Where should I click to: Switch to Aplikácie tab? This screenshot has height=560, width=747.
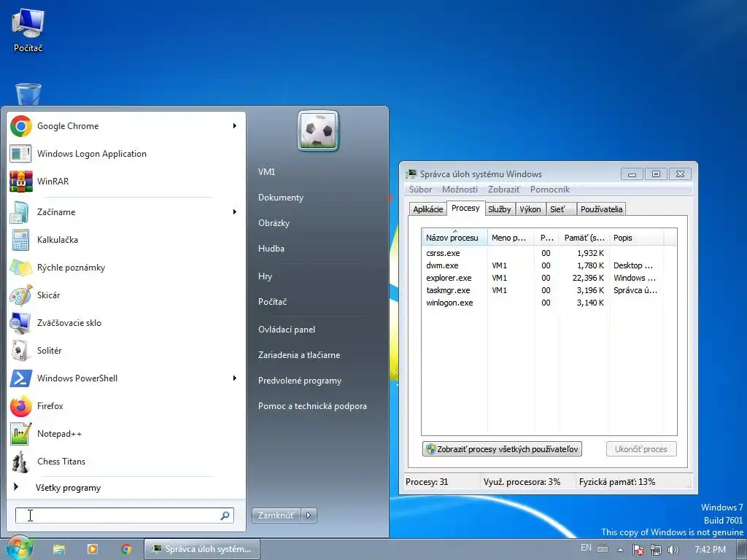pos(427,209)
